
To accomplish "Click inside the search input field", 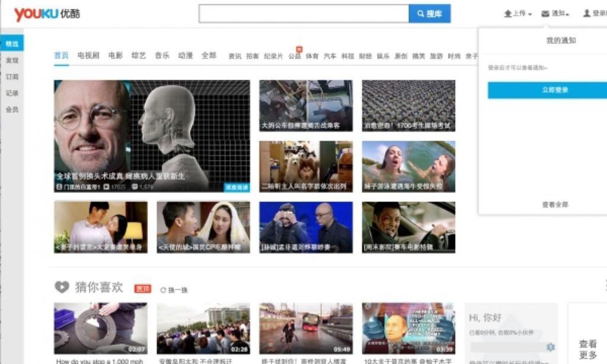I will click(304, 14).
